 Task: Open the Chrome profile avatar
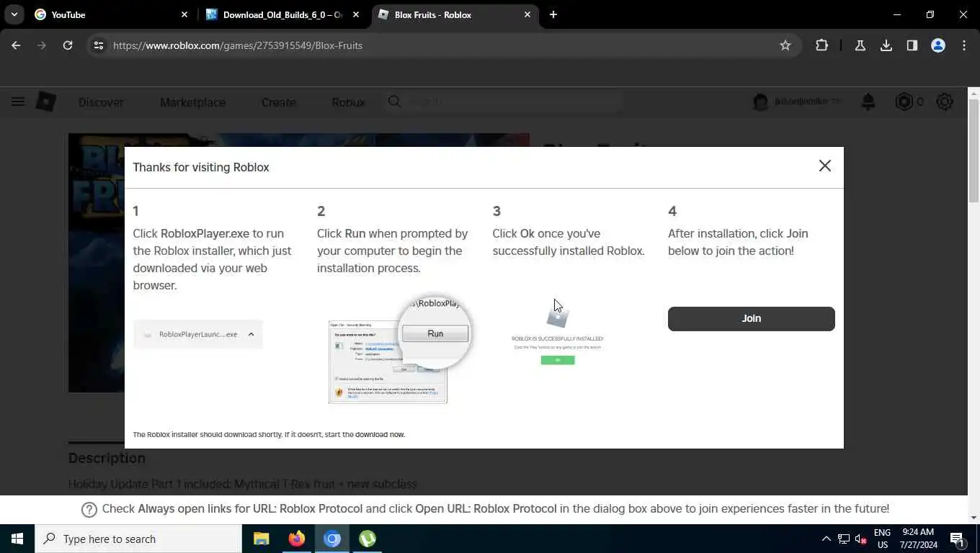point(938,45)
